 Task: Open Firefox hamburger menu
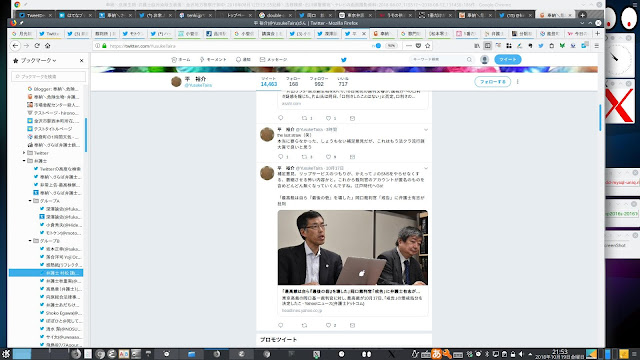coord(596,46)
